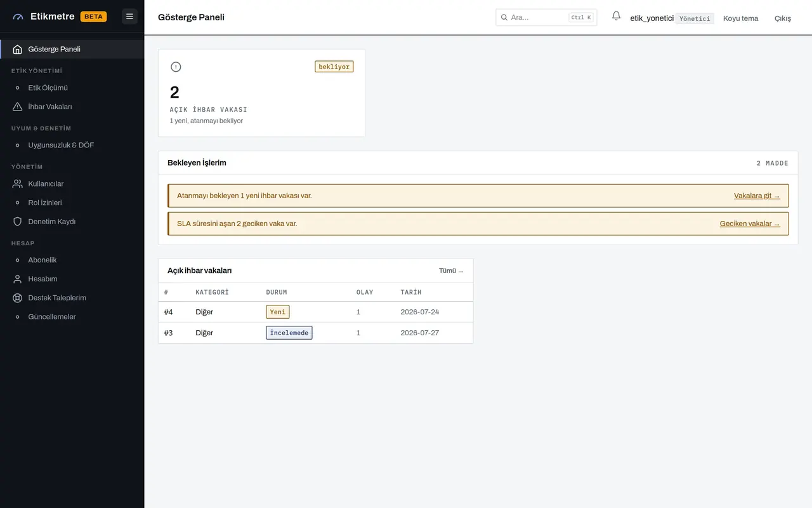Log out using Çıkış

click(x=782, y=18)
